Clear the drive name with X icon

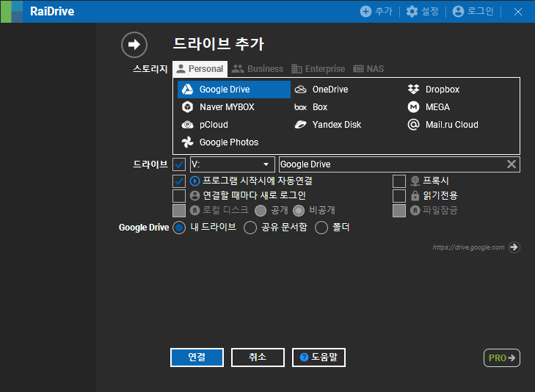pyautogui.click(x=512, y=164)
